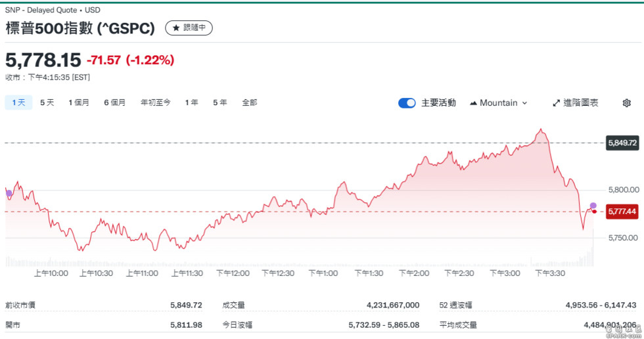644x339 pixels.
Task: Click the 平均成交量 label
Action: tap(458, 325)
